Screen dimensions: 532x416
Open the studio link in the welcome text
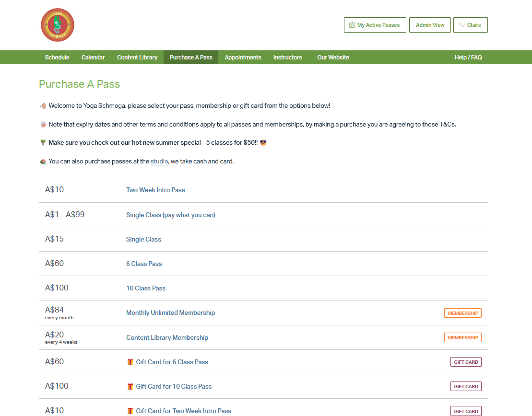pos(159,161)
